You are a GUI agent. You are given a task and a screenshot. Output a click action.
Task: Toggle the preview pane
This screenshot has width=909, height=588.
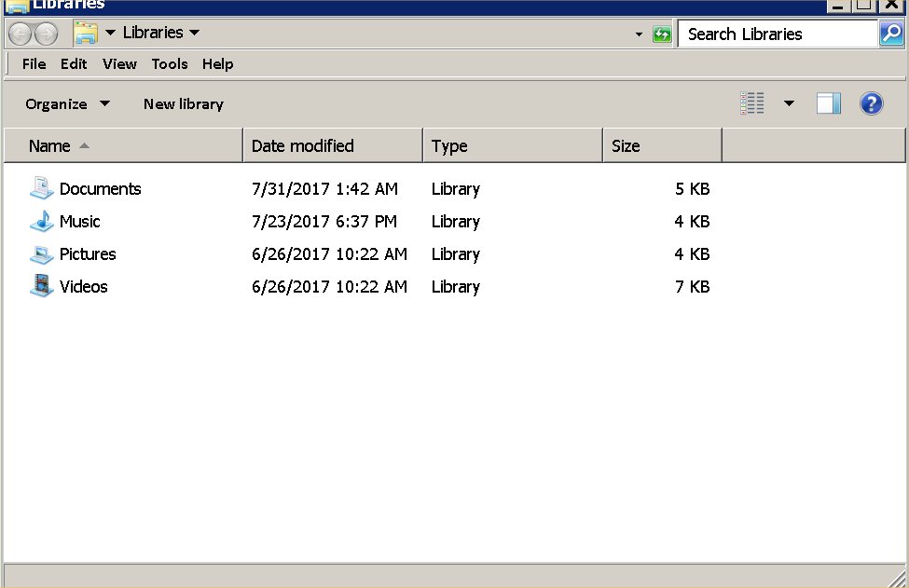click(828, 103)
